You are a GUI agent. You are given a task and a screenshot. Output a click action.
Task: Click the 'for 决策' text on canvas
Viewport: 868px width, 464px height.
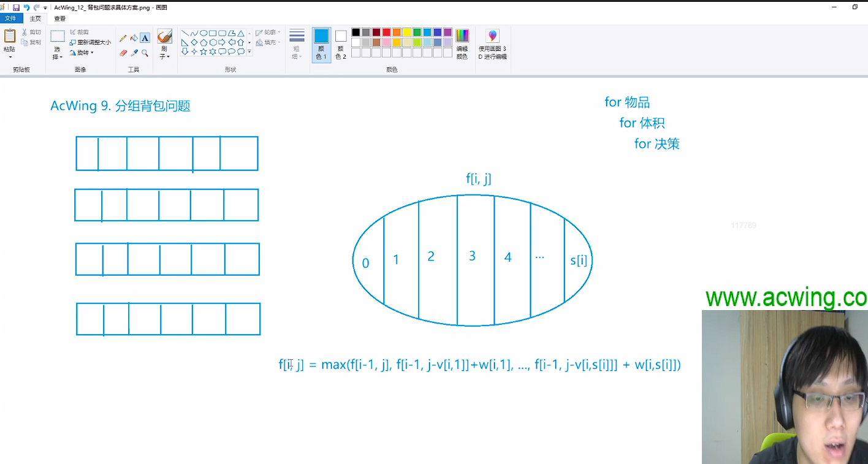click(x=657, y=144)
